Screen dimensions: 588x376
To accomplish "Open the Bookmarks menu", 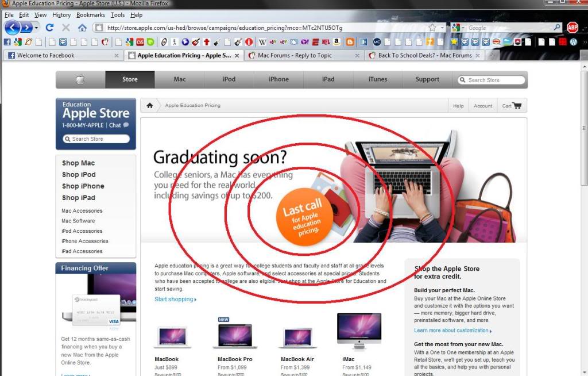I will [x=90, y=15].
